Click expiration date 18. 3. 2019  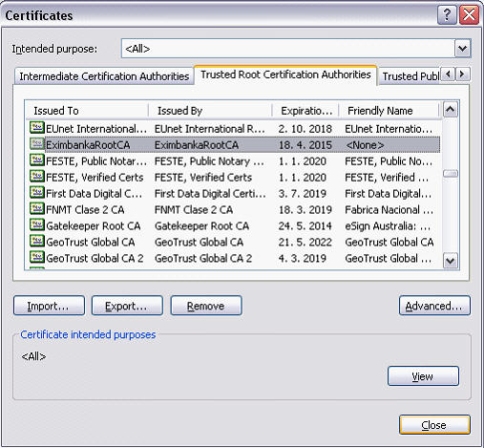305,210
